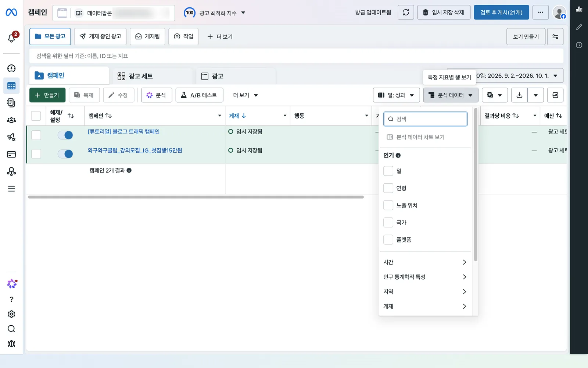Expand the 지역 breakdown submenu
588x368 pixels.
click(425, 291)
